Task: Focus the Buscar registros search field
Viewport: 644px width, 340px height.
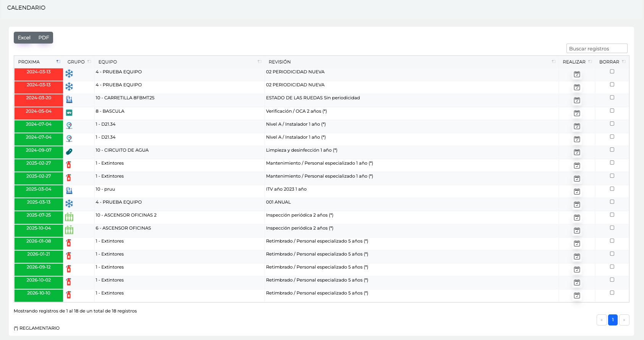Action: pos(597,49)
